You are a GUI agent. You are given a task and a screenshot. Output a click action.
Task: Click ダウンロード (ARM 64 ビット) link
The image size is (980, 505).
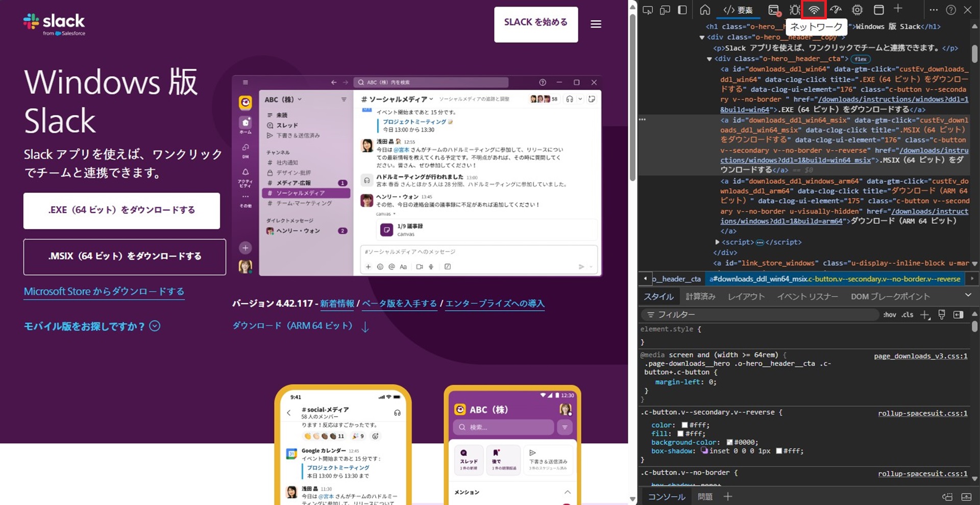coord(292,326)
